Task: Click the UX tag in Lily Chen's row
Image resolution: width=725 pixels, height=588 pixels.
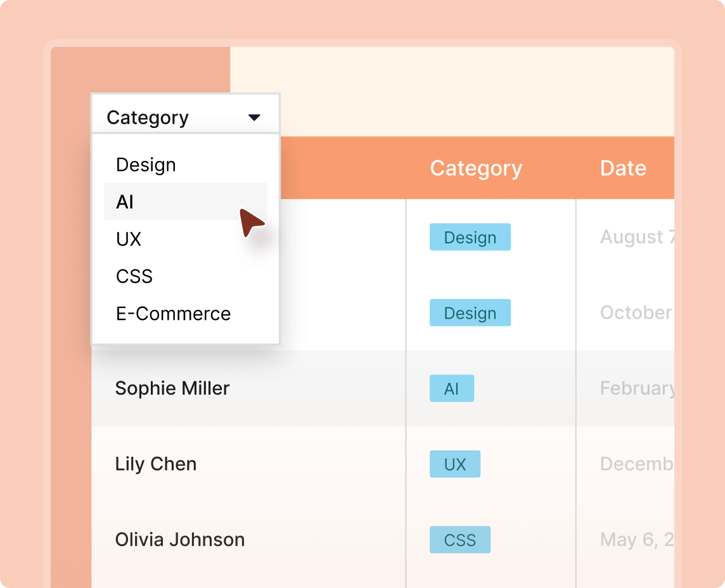Action: [454, 464]
